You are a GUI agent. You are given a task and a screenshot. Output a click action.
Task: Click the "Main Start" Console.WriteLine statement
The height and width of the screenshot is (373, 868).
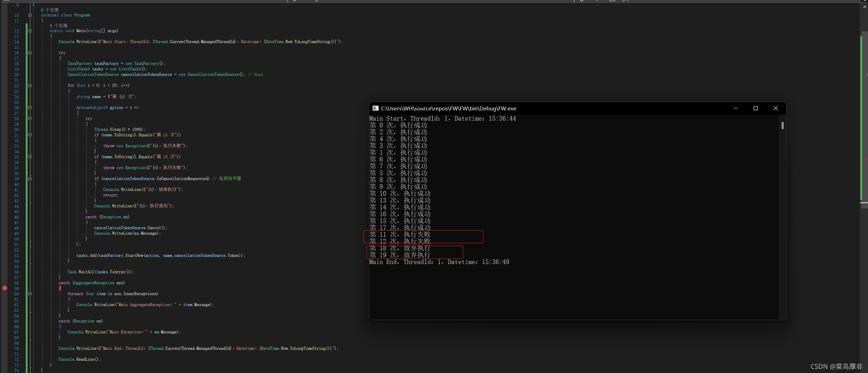click(201, 42)
